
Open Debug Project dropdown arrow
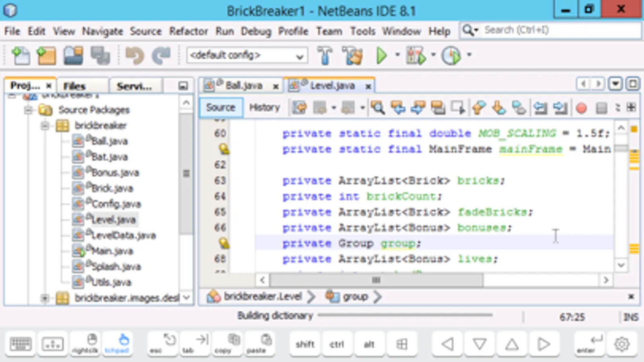[433, 55]
